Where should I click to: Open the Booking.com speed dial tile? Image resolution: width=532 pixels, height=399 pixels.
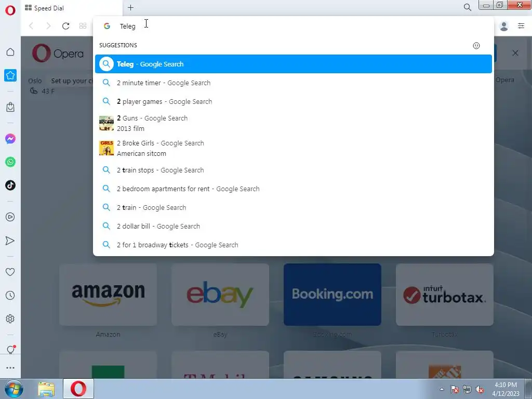(332, 295)
